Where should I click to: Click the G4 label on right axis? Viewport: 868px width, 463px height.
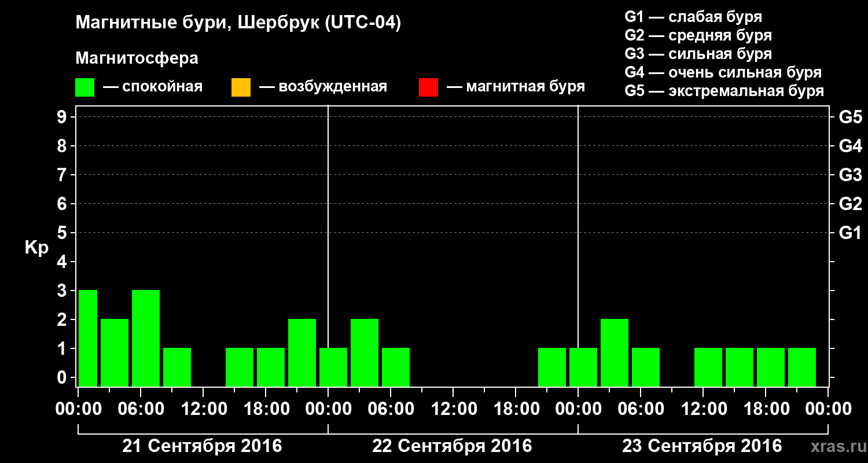click(x=850, y=146)
